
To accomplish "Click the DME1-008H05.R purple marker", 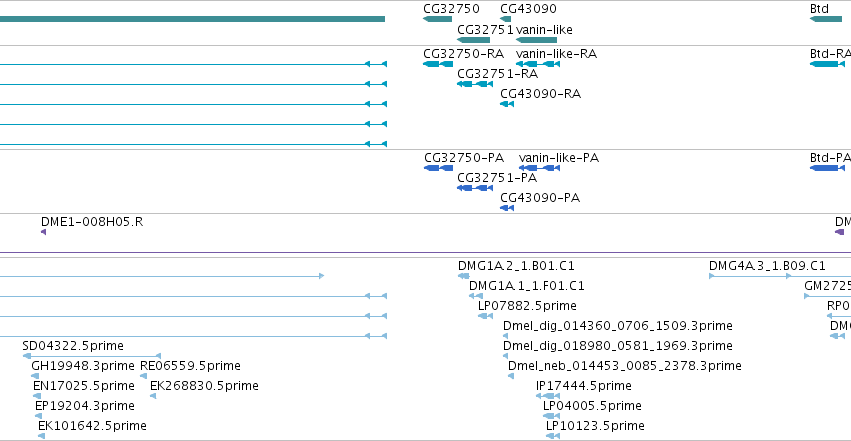I will click(43, 232).
